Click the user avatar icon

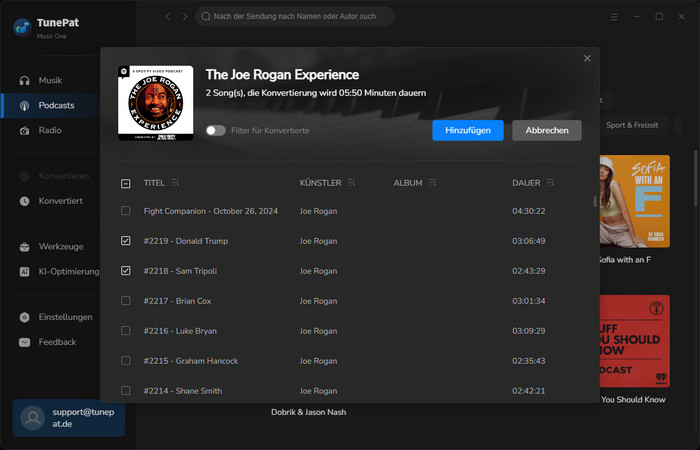[x=33, y=418]
